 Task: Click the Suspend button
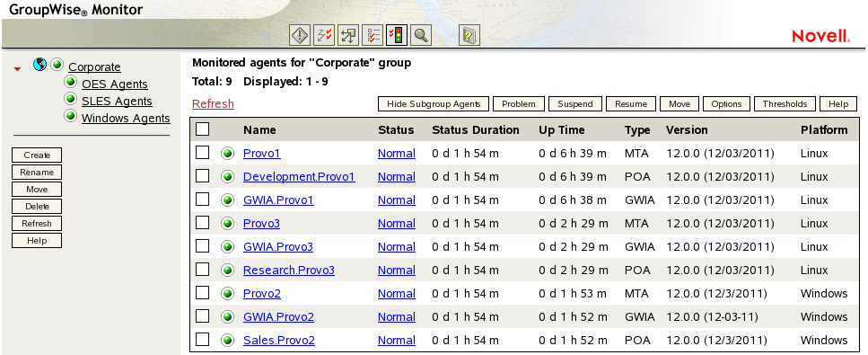[x=575, y=103]
